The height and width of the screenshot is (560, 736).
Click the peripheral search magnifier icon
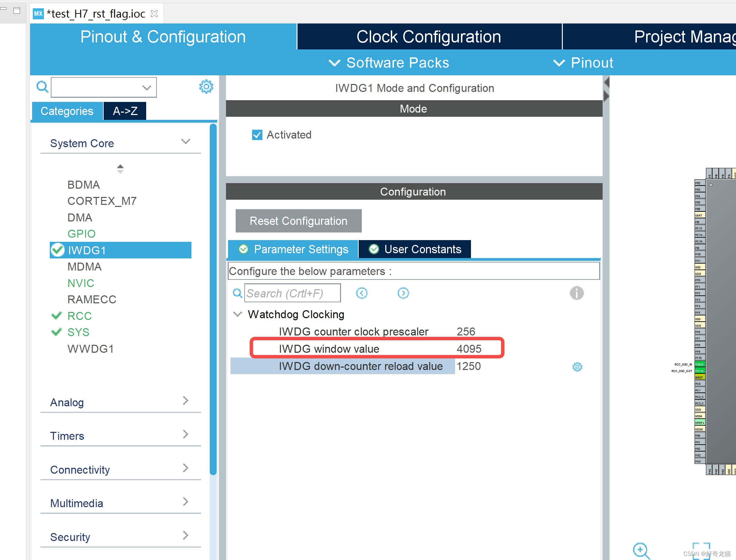coord(42,87)
